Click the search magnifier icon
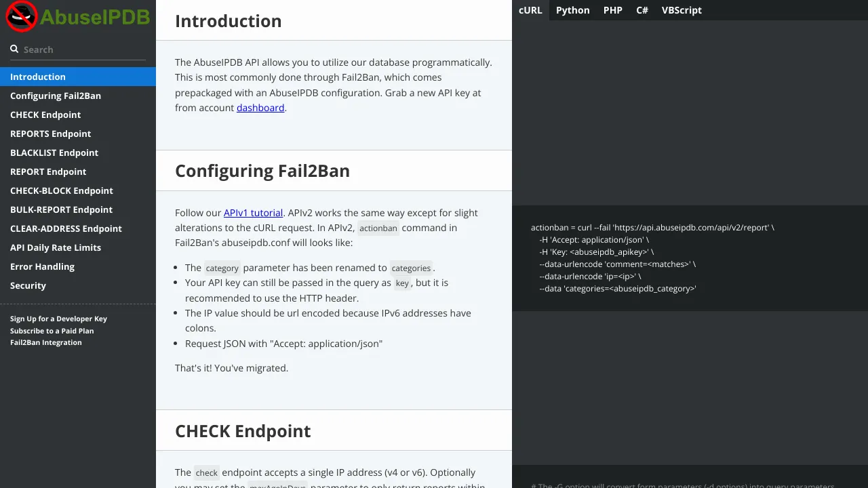The image size is (868, 488). point(14,49)
